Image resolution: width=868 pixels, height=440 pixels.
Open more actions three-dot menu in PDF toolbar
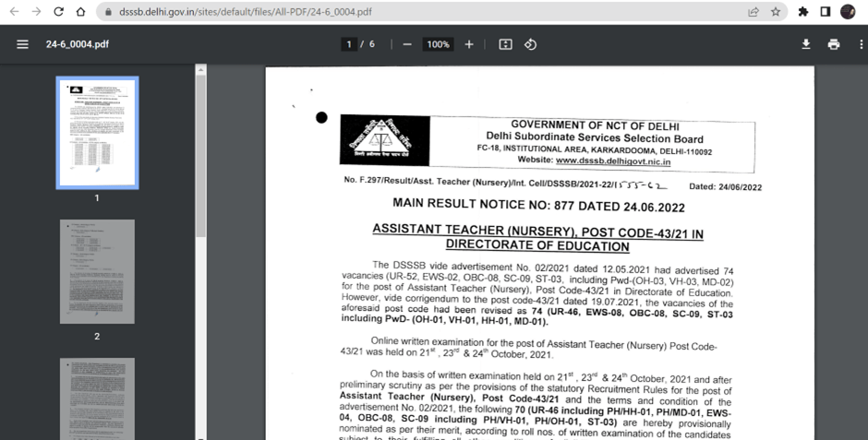859,44
